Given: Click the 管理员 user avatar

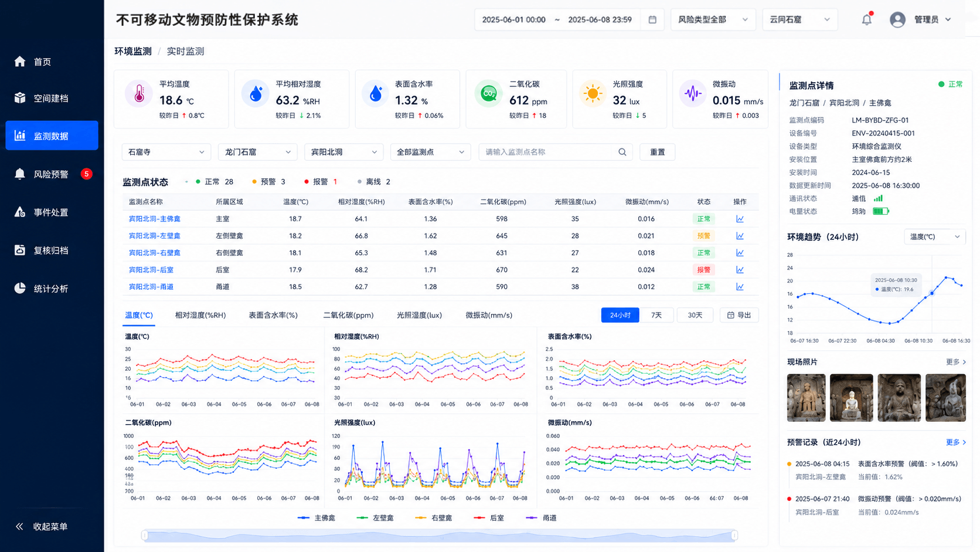Looking at the screenshot, I should (897, 19).
